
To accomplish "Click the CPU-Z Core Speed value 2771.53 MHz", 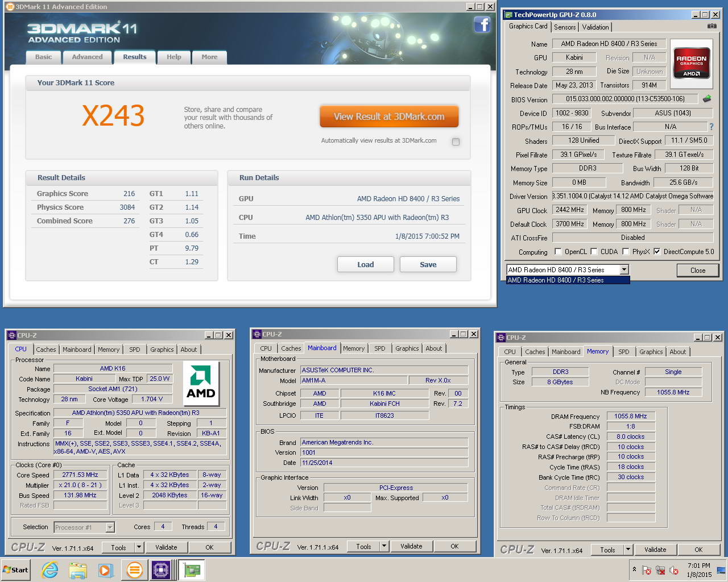I will 80,475.
